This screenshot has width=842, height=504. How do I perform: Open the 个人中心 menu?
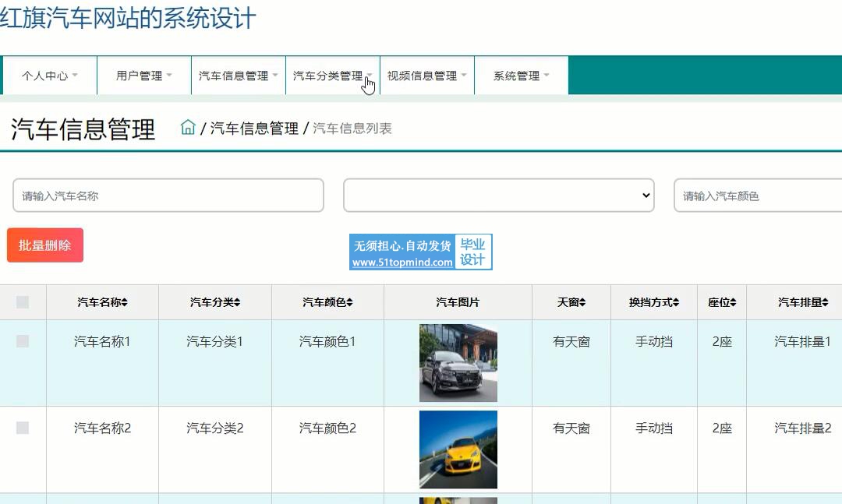coord(50,76)
